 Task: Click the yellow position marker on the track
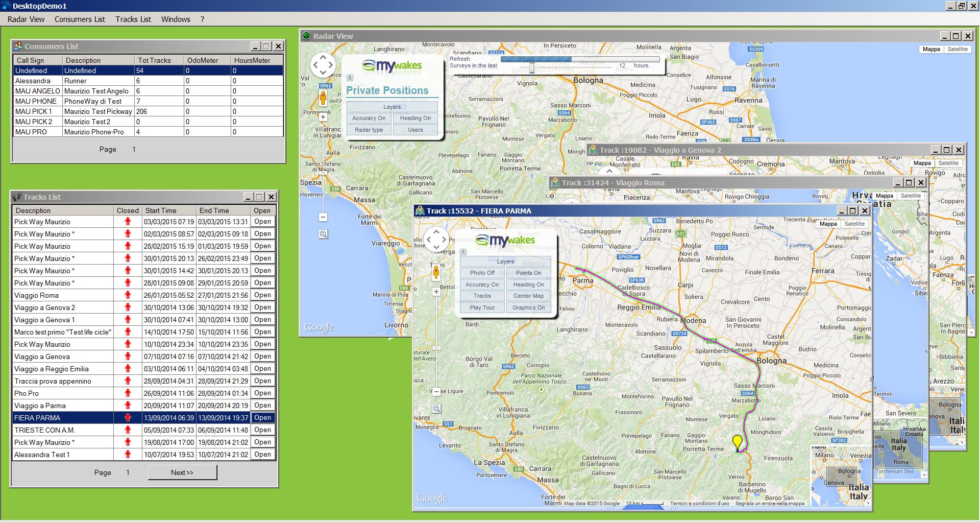(737, 442)
